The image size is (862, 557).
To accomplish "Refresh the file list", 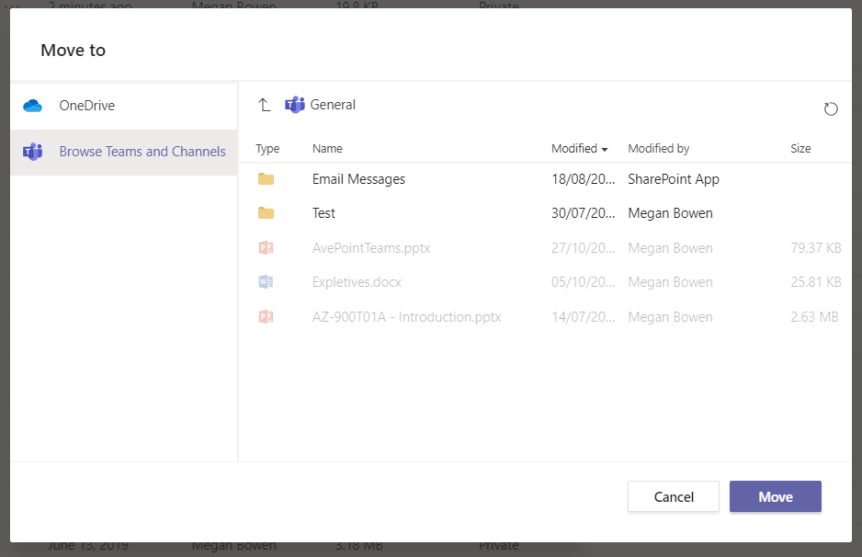I will [830, 109].
